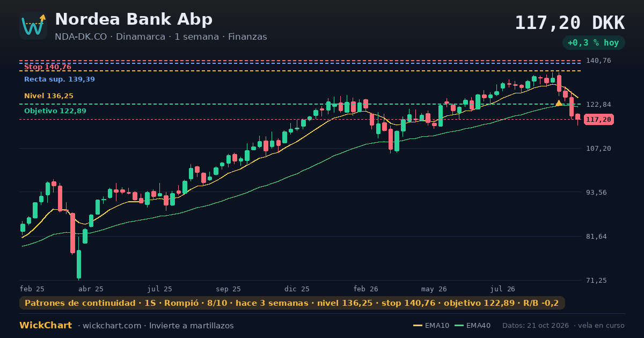
Task: Click the feb 26 date label
Action: coord(366,289)
